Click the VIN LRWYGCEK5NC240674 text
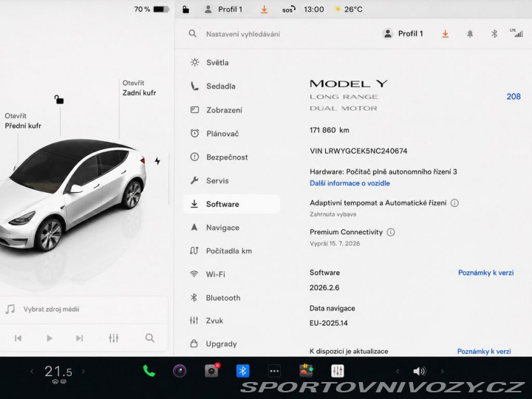 [x=358, y=151]
